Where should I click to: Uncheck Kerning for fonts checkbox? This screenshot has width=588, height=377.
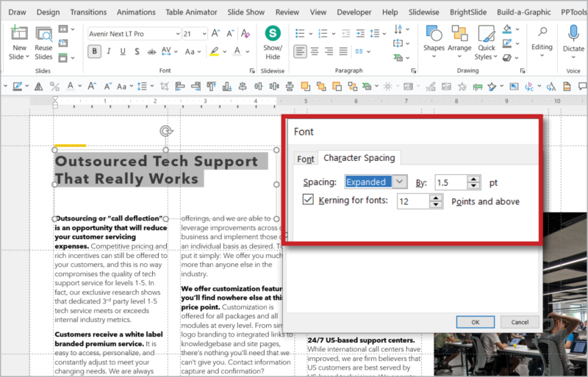(x=308, y=199)
